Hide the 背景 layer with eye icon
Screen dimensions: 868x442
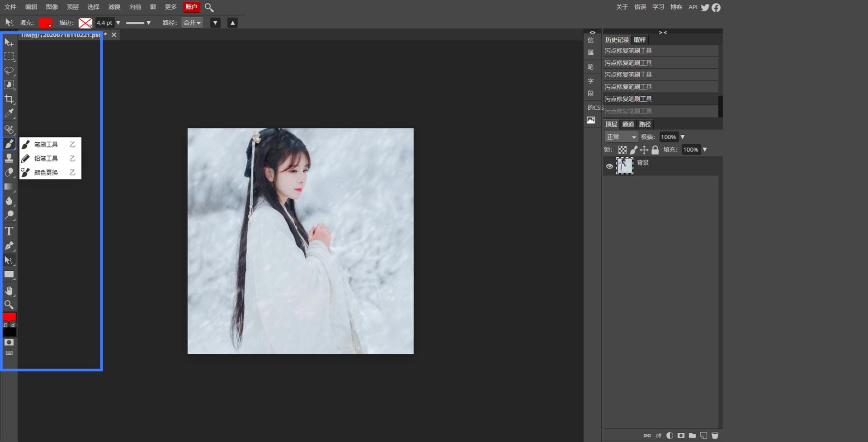(609, 166)
